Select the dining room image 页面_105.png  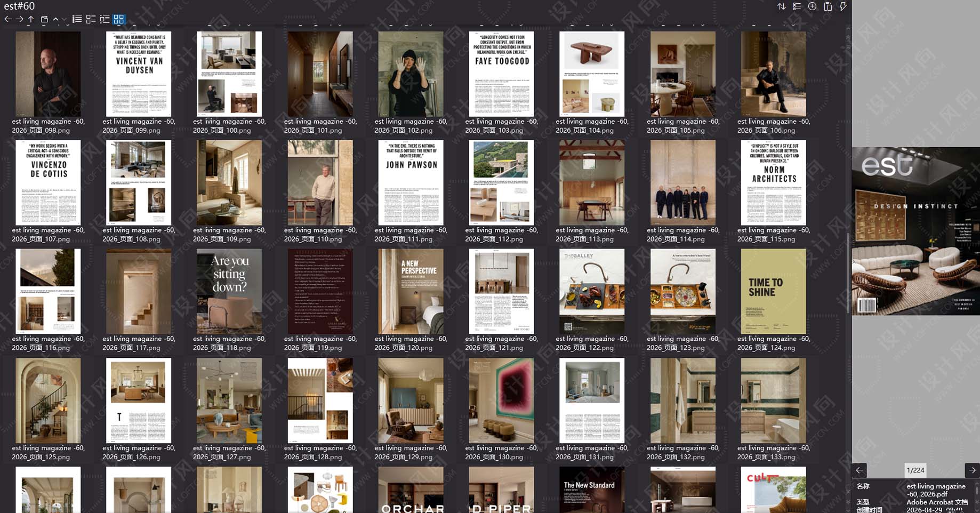pos(682,74)
